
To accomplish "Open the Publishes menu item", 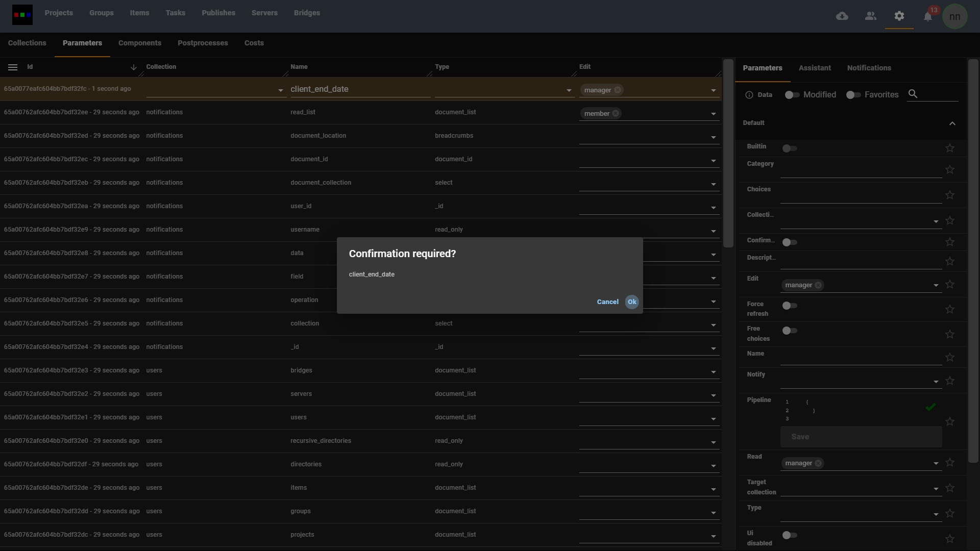I will click(218, 13).
